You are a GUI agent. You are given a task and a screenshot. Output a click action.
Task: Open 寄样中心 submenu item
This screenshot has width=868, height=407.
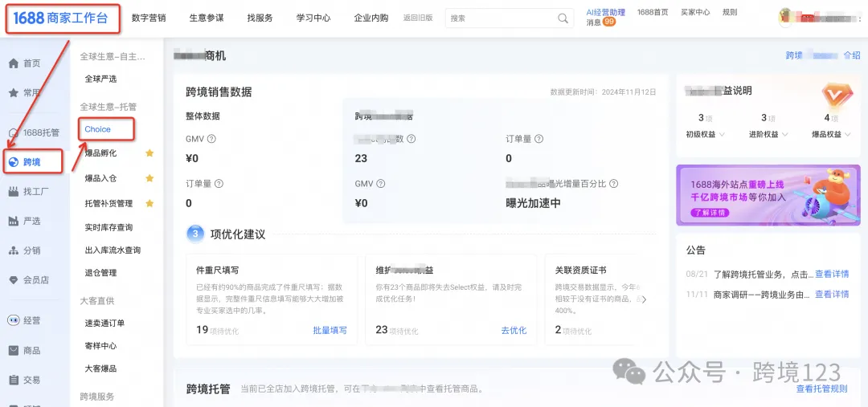[x=100, y=346]
